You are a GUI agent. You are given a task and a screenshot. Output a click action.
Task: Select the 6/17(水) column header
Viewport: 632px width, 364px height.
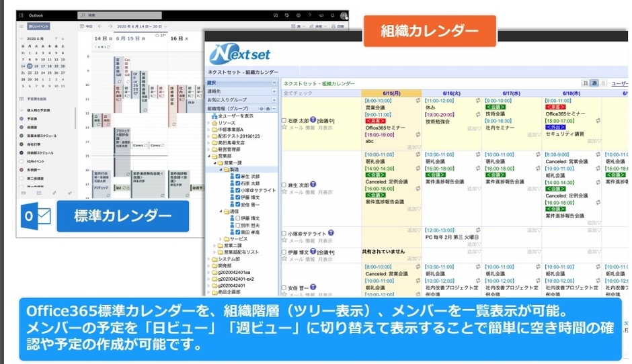(511, 93)
